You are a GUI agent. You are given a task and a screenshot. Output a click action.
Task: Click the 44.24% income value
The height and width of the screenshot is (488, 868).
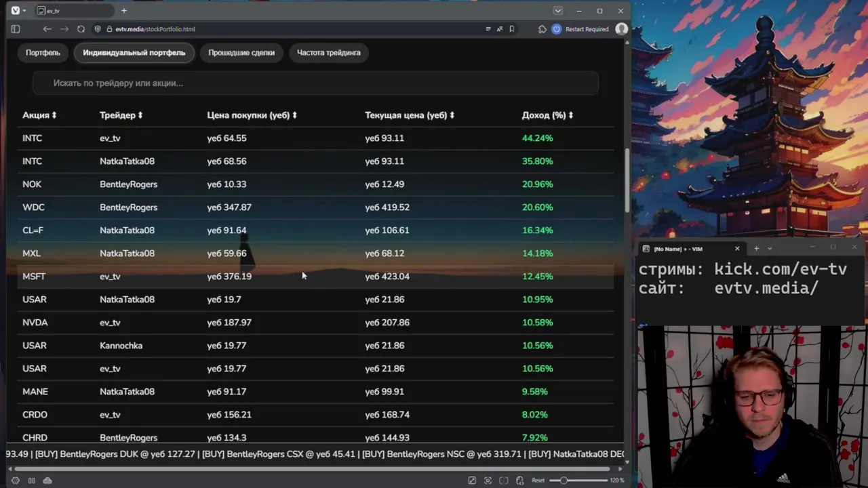click(537, 138)
